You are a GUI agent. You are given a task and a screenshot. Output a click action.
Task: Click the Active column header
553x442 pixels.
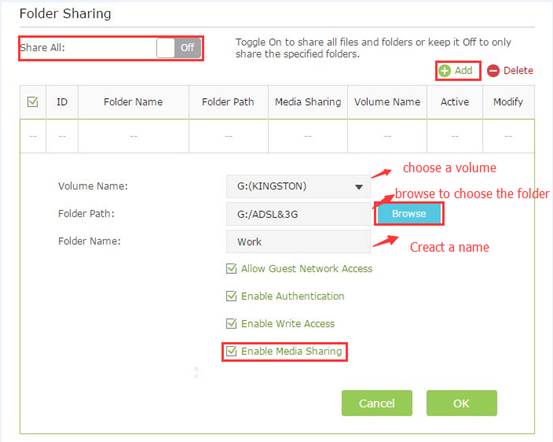(455, 102)
